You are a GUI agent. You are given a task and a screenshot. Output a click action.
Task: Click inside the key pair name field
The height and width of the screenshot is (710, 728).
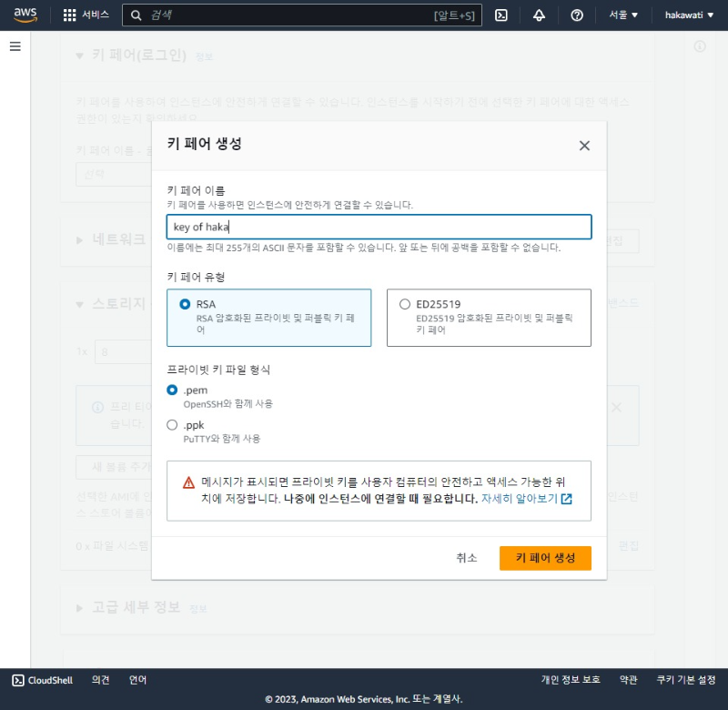click(378, 227)
